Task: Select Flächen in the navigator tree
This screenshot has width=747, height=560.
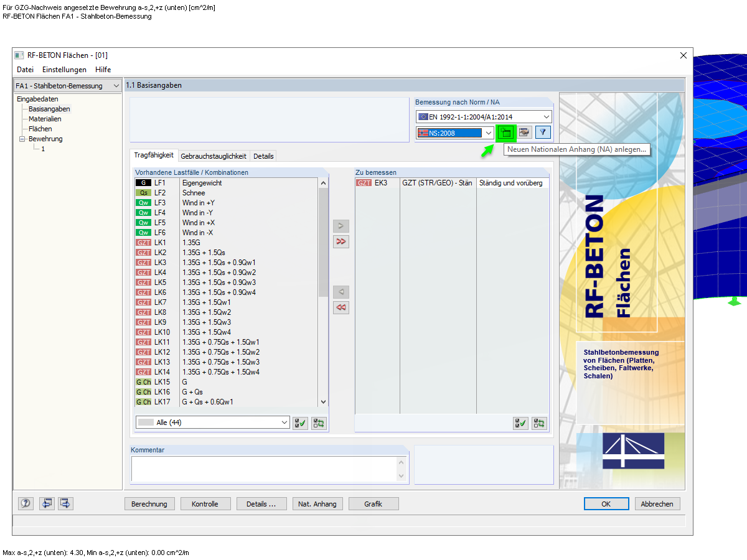Action: click(x=40, y=129)
